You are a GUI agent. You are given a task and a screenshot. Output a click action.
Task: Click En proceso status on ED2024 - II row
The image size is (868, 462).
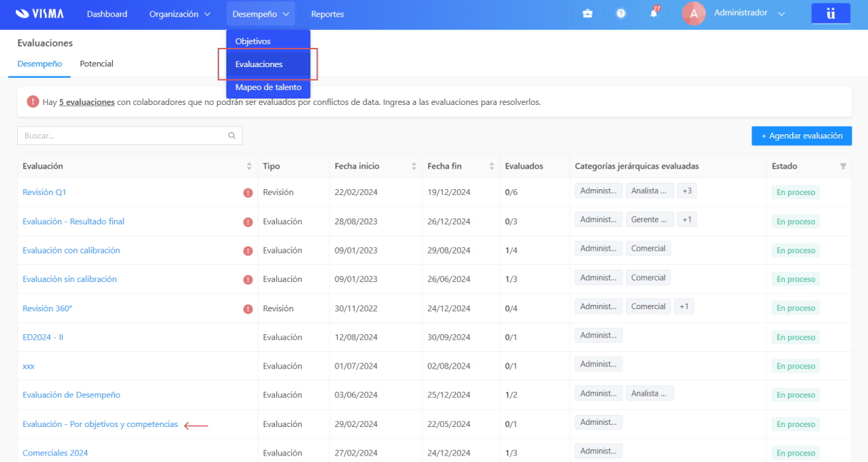click(796, 338)
